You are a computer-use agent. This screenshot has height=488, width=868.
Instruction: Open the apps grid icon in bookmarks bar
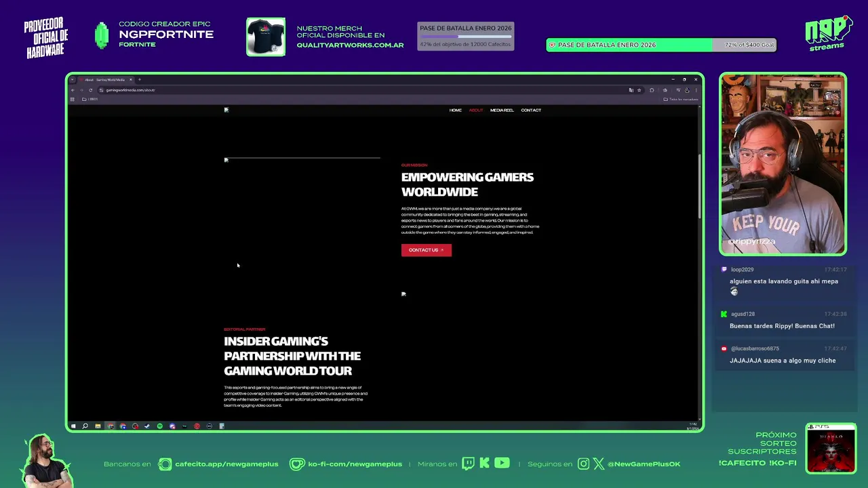[x=72, y=99]
